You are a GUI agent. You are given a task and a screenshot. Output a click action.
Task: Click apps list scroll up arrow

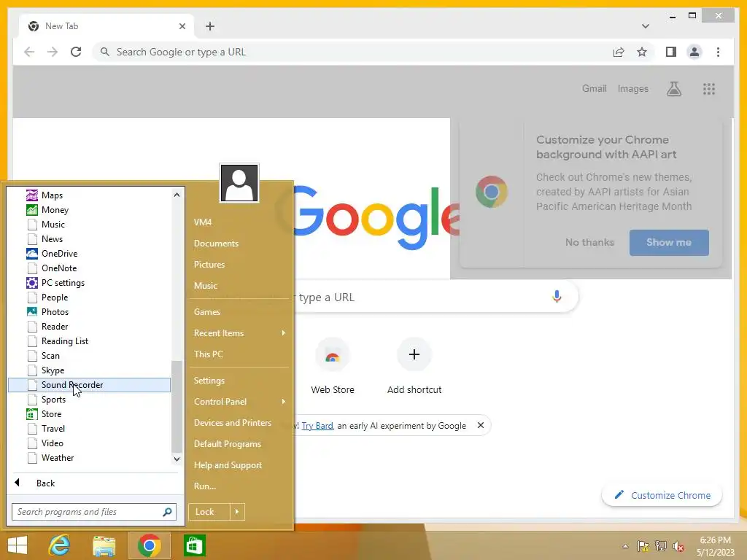pos(177,195)
